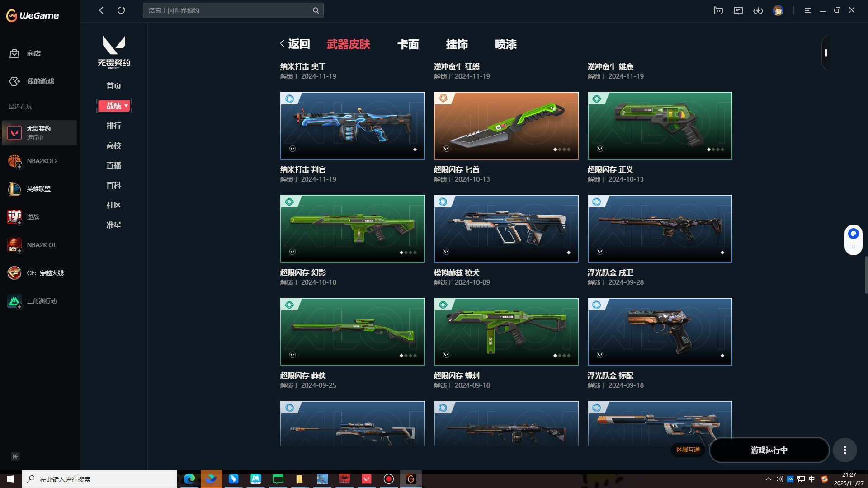Open 社区 in the Valorant navigation
The image size is (868, 488).
click(113, 205)
